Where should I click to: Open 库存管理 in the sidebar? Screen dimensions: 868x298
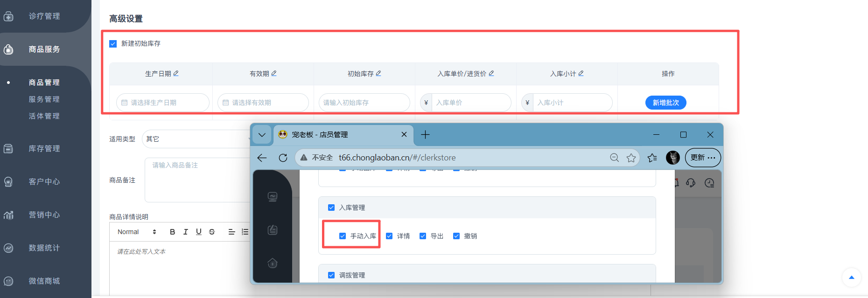click(44, 149)
